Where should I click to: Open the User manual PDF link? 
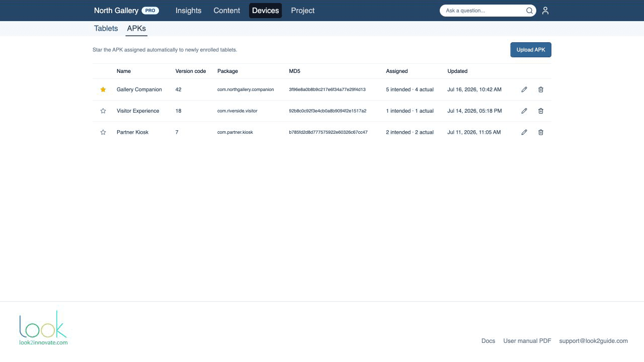click(527, 341)
